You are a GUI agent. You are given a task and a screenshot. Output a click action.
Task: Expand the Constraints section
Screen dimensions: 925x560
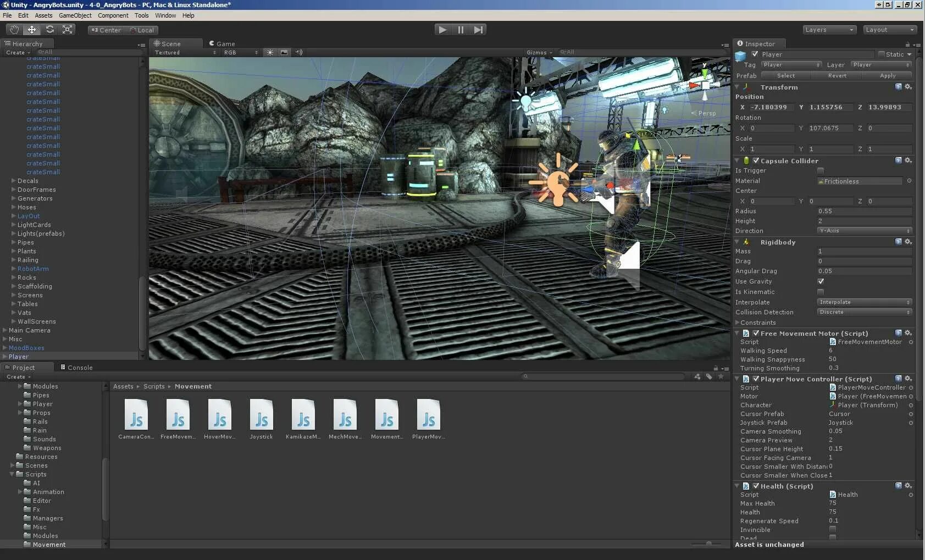tap(738, 323)
